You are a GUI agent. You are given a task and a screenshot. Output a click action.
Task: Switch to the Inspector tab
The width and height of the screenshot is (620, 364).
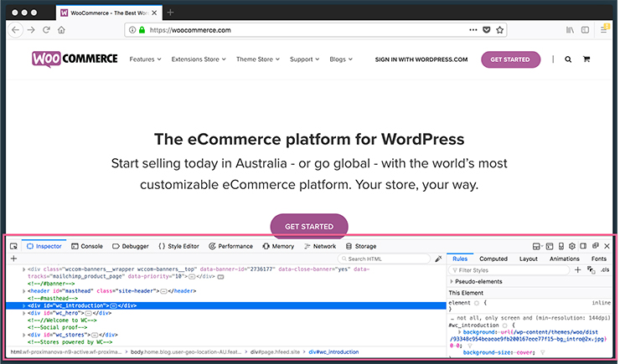[44, 246]
